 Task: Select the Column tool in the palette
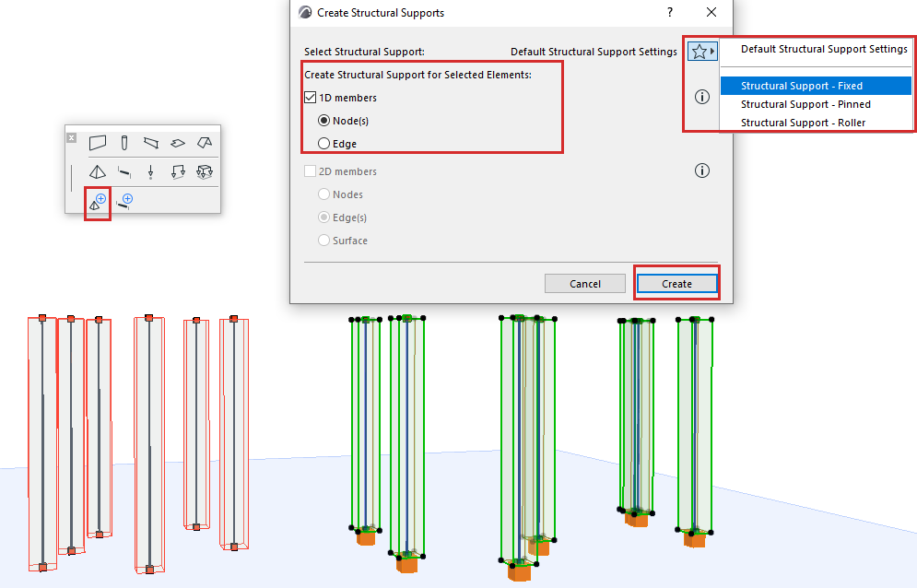click(124, 142)
